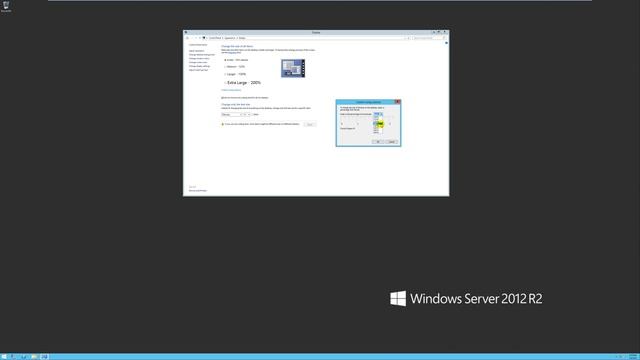The height and width of the screenshot is (360, 640).
Task: Pick the highlighted percentage in dropdown list
Action: click(x=378, y=123)
